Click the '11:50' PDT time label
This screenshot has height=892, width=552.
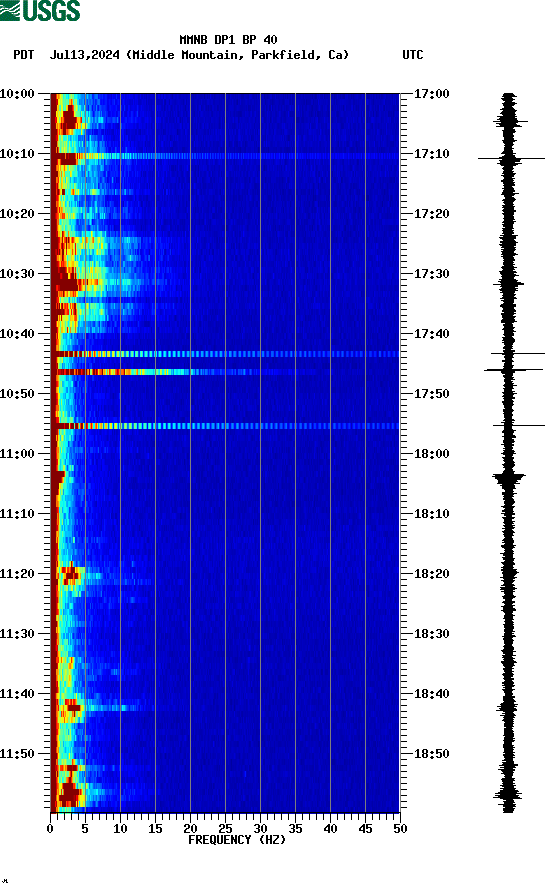tap(17, 754)
